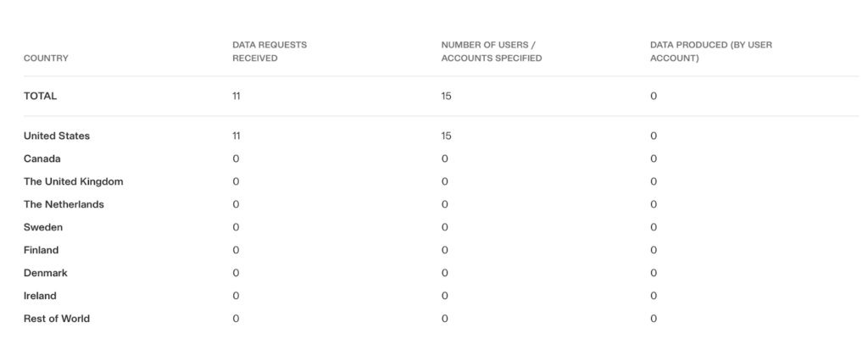This screenshot has width=868, height=350.
Task: Click TOTAL users/accounts specified value 15
Action: (x=446, y=96)
